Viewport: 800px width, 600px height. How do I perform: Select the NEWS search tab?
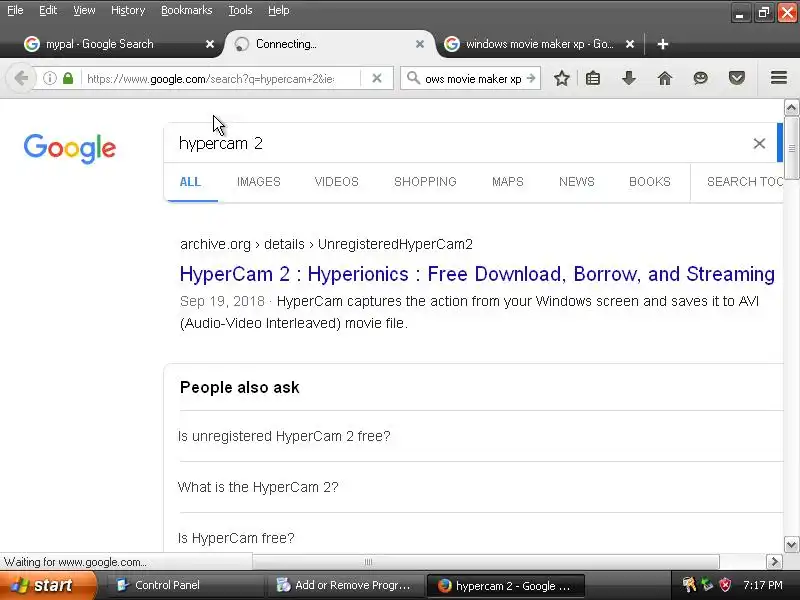pyautogui.click(x=577, y=182)
